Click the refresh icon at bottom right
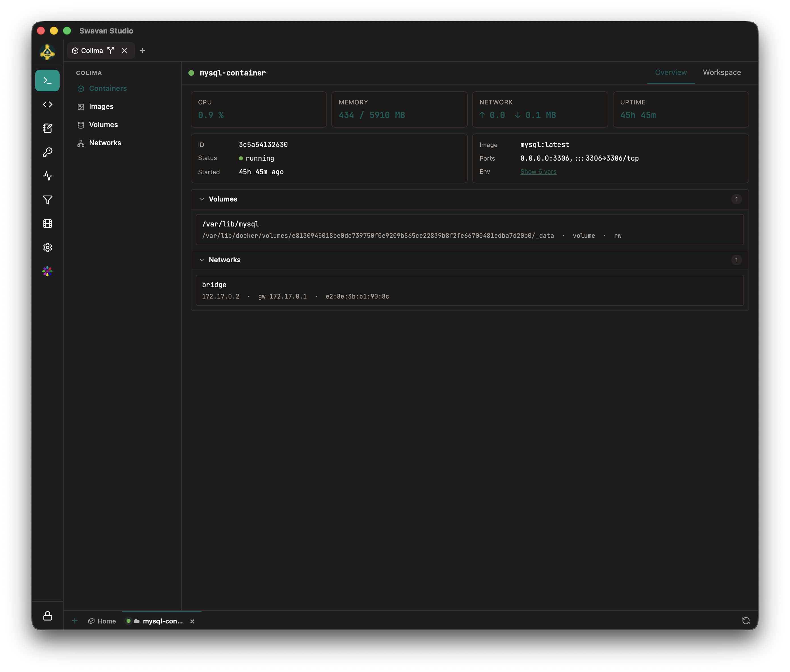Viewport: 790px width, 672px height. [745, 621]
